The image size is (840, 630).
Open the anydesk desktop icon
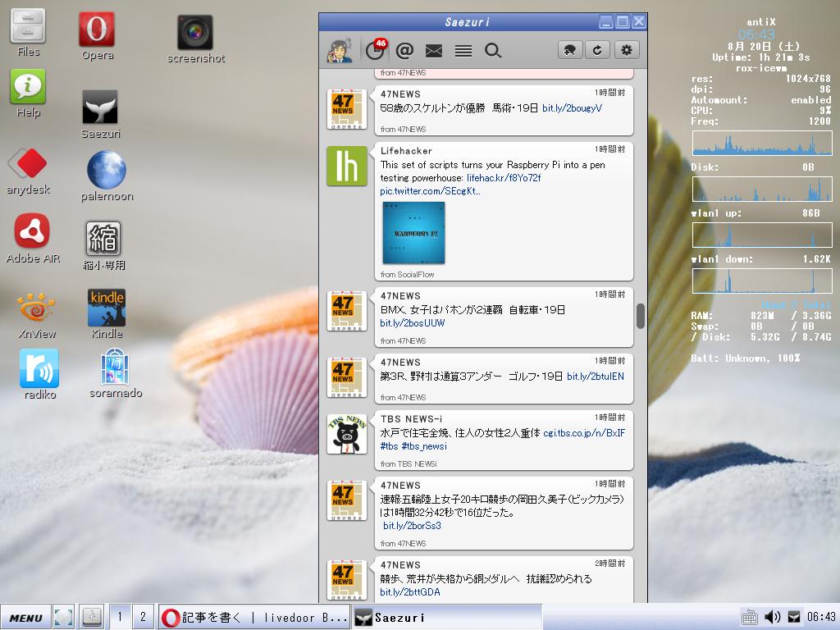tap(28, 163)
